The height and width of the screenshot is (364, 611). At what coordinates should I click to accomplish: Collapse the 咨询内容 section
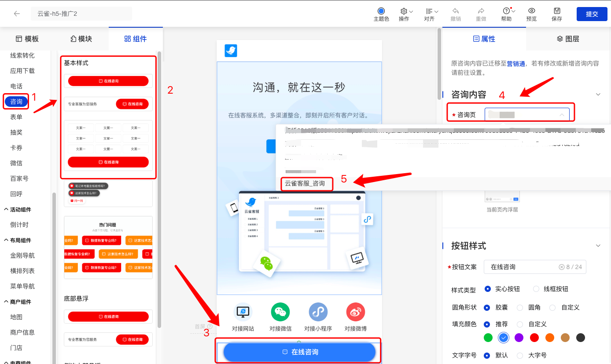pyautogui.click(x=598, y=94)
